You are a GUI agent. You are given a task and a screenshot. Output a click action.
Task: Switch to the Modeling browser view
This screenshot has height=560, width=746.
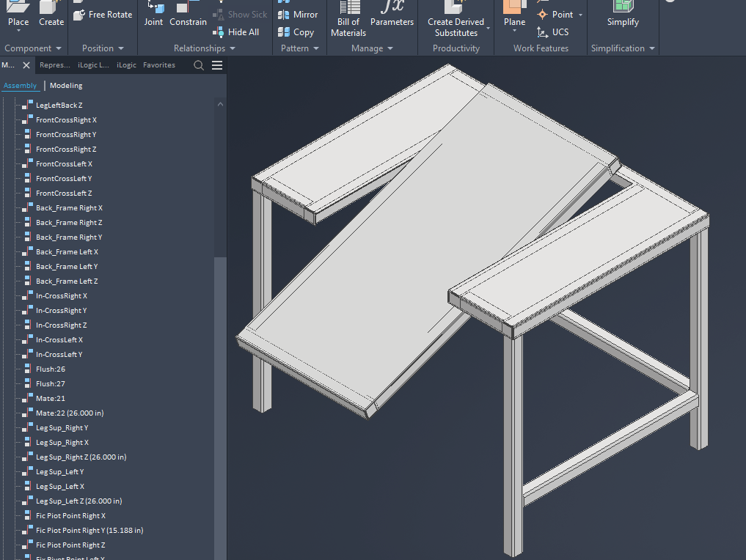[65, 85]
